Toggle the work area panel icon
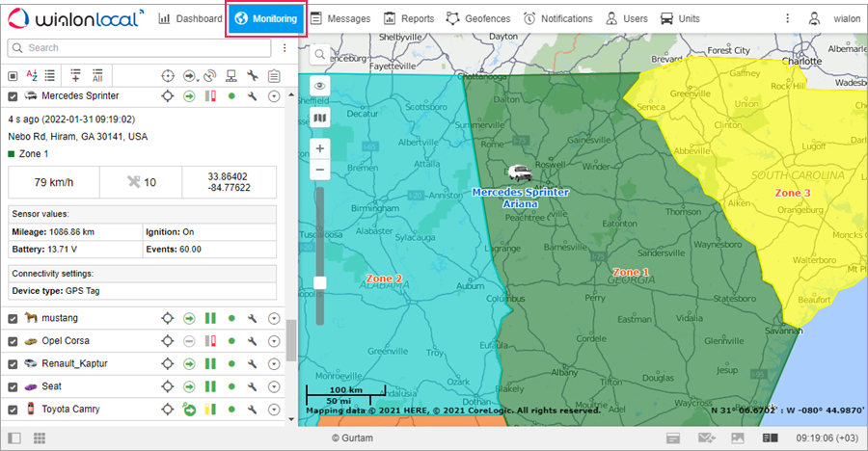 (x=14, y=438)
